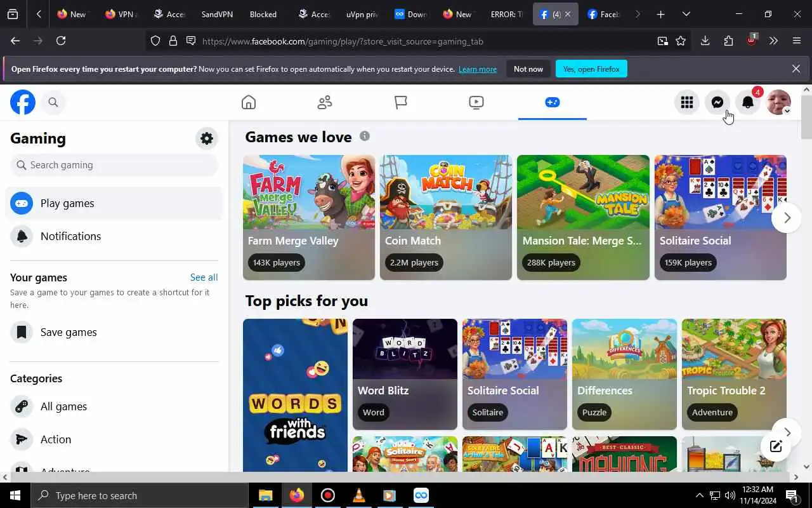Open Windows notification center icon
The width and height of the screenshot is (812, 508).
click(792, 495)
